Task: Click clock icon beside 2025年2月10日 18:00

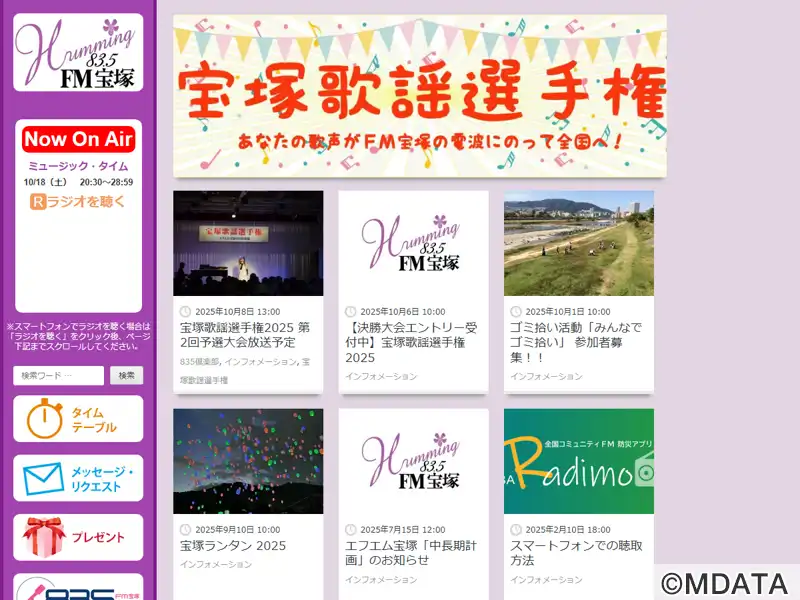Action: pyautogui.click(x=516, y=530)
